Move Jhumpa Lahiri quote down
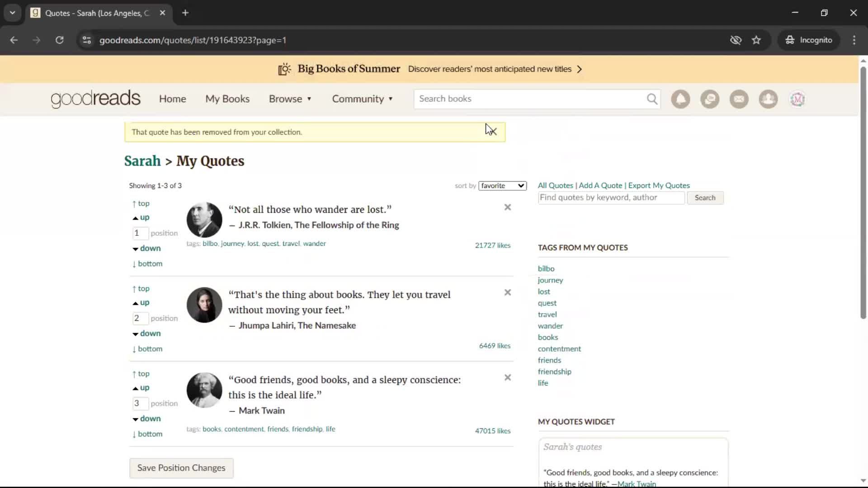The height and width of the screenshot is (488, 868). 146,333
